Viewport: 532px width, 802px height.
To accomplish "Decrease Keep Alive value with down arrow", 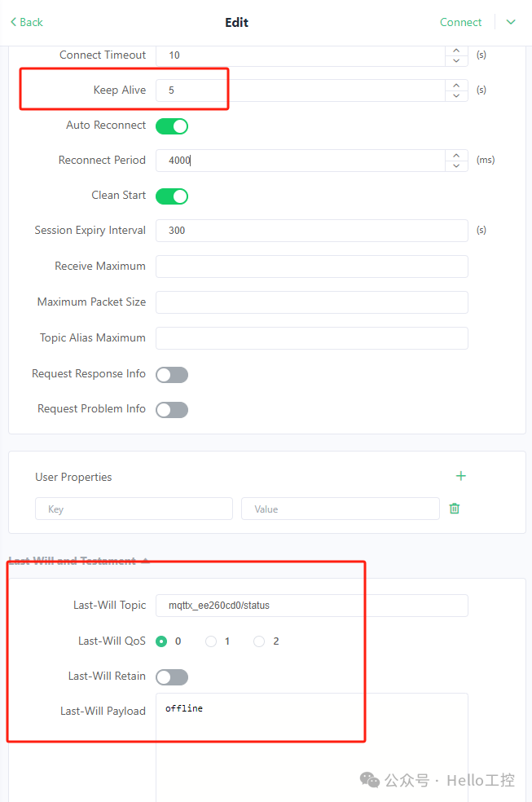I will [456, 95].
